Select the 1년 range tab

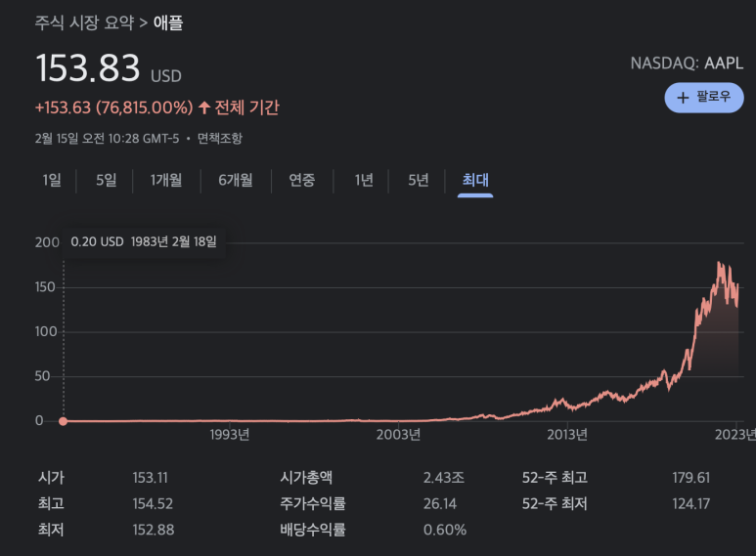[364, 180]
